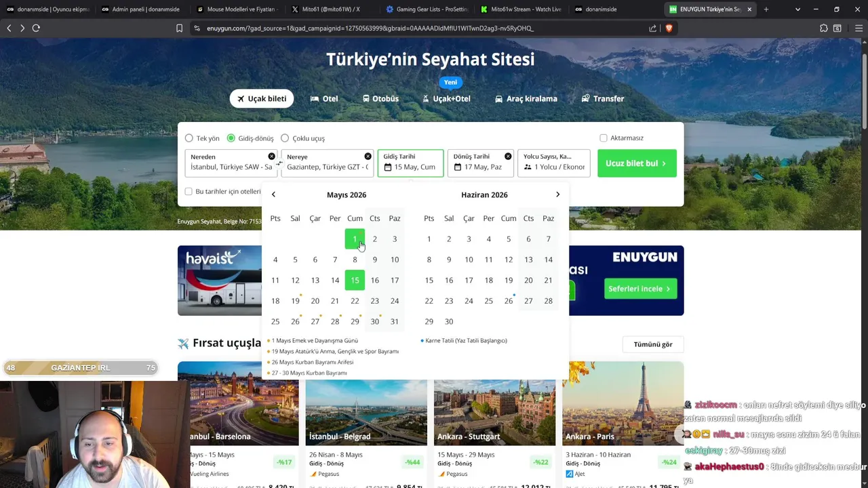Viewport: 868px width, 488px height.
Task: Clear the Nereye destination field
Action: (368, 157)
